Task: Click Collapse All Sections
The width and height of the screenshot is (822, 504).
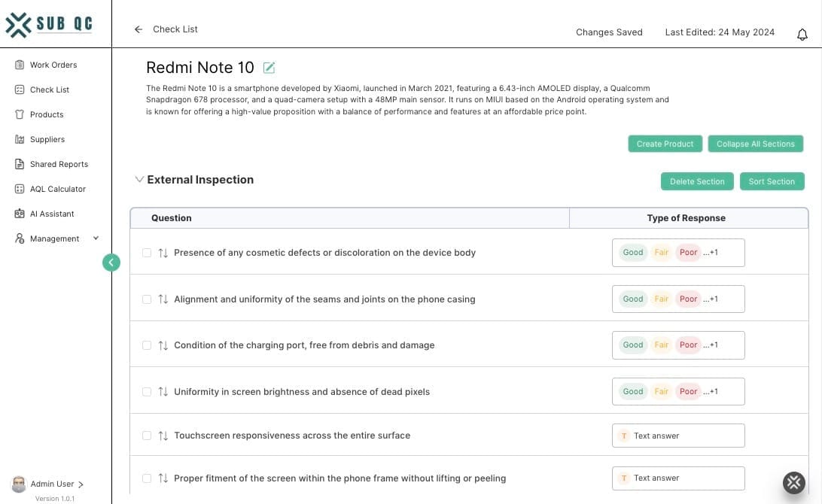Action: coord(756,144)
